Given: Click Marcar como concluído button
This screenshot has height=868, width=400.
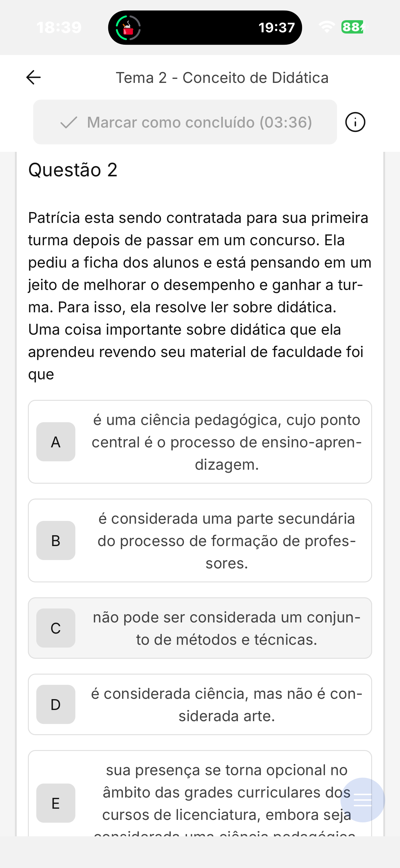Looking at the screenshot, I should coord(185,122).
